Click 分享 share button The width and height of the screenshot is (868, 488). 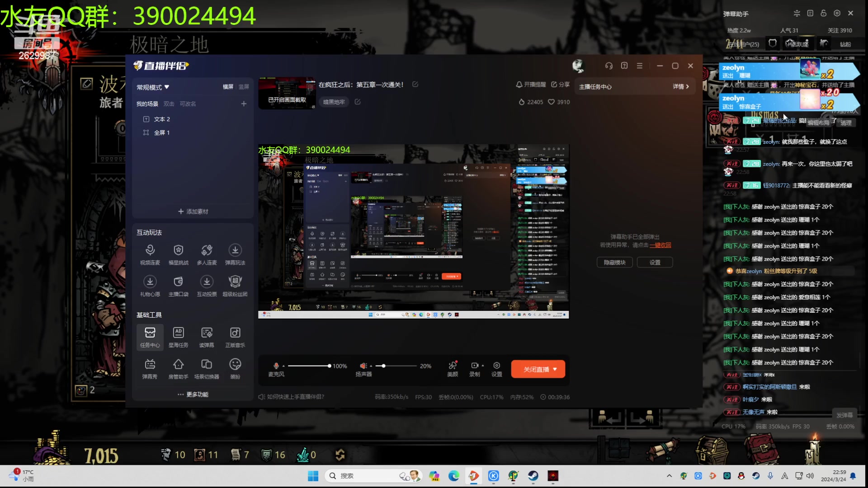(x=561, y=84)
